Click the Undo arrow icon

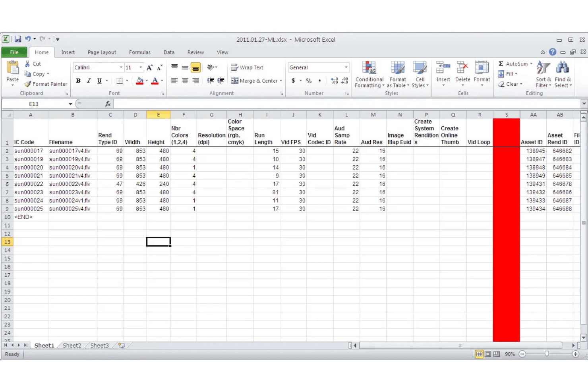(28, 39)
